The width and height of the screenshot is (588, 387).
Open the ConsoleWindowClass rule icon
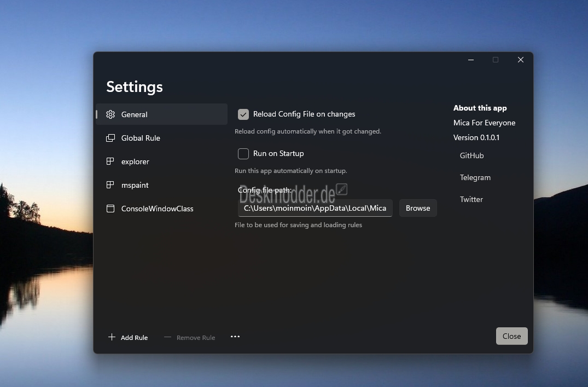point(110,209)
